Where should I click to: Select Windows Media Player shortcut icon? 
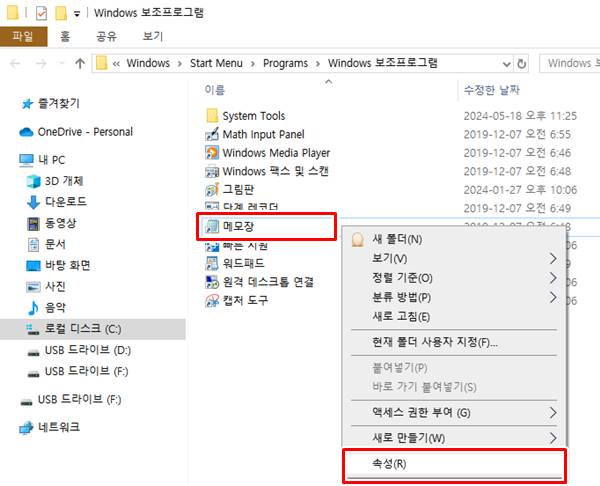click(x=212, y=153)
